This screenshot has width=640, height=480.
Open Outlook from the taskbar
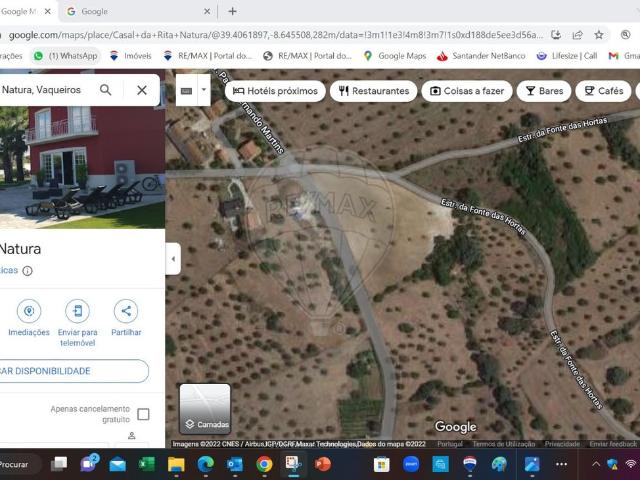tap(235, 464)
